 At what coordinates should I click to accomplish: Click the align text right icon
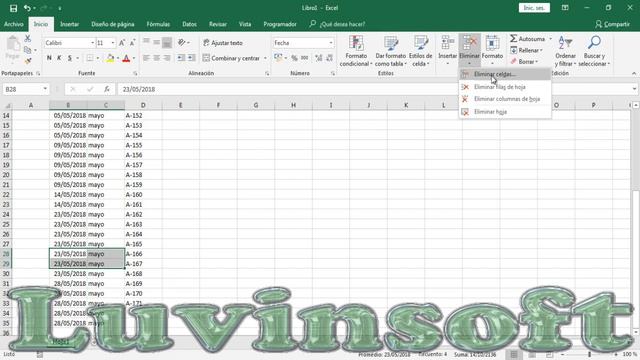coord(167,58)
